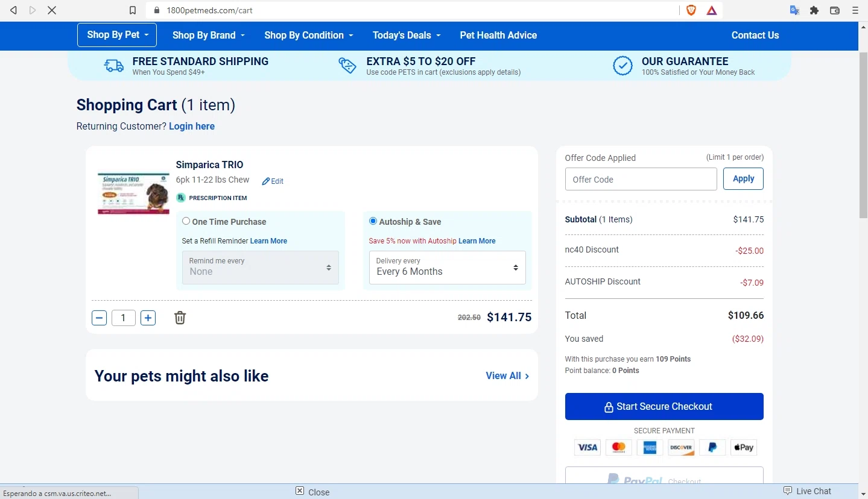Click the bookmark icon in address bar
The image size is (868, 499).
pyautogui.click(x=133, y=10)
